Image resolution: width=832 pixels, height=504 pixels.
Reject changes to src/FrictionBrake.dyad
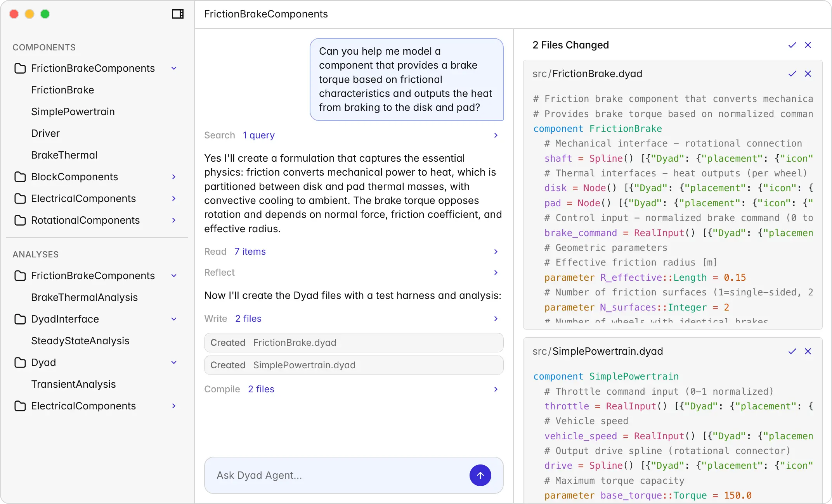pyautogui.click(x=808, y=74)
